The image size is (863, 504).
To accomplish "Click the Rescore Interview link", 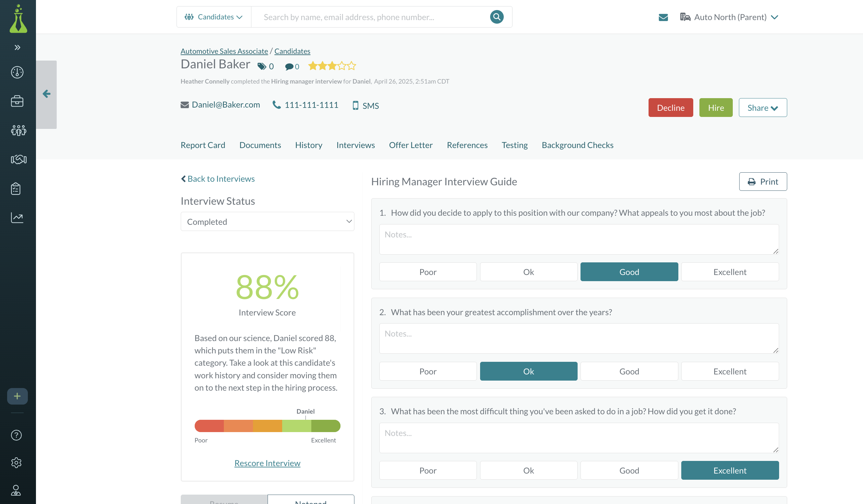I will click(267, 463).
